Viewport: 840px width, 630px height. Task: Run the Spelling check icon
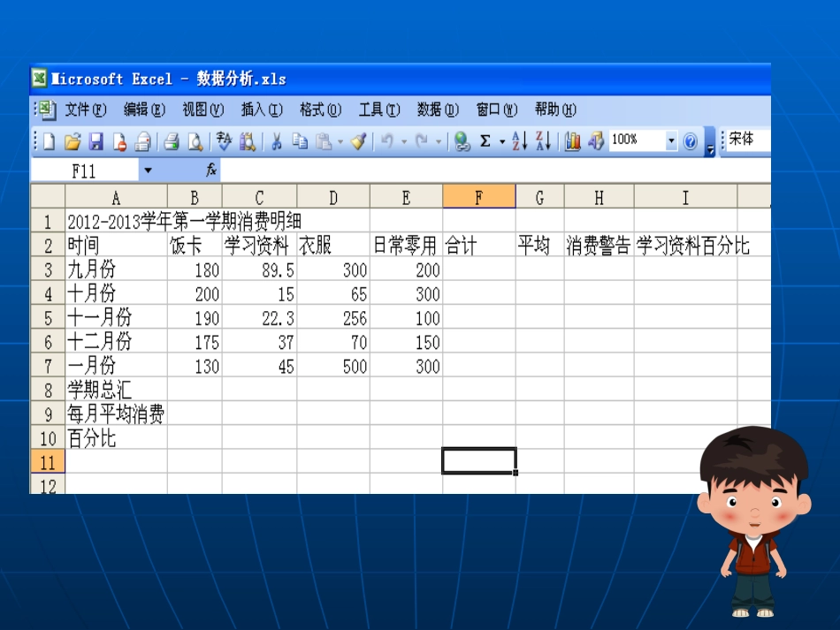coord(224,142)
